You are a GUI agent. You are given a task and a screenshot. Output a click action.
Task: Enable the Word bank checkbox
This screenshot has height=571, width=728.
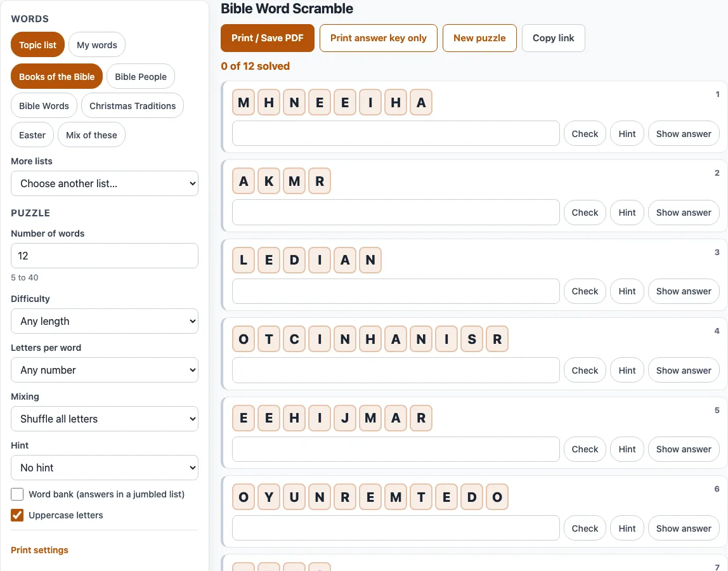tap(17, 494)
